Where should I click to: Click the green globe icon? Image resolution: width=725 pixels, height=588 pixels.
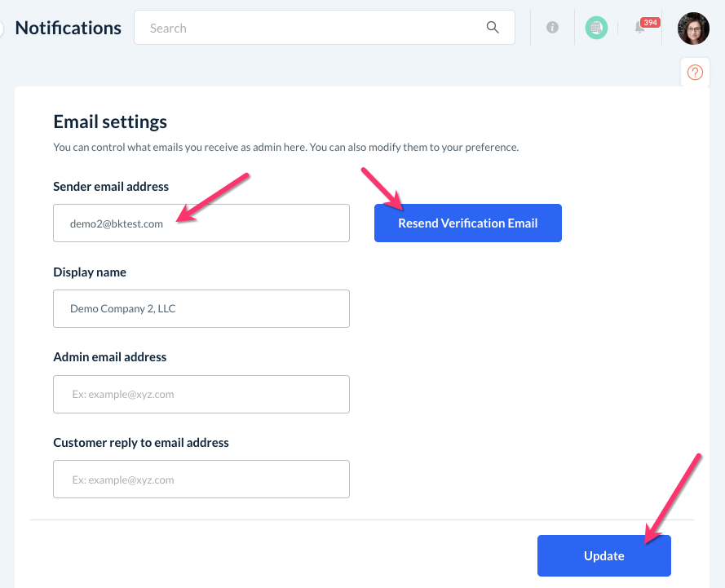[596, 28]
